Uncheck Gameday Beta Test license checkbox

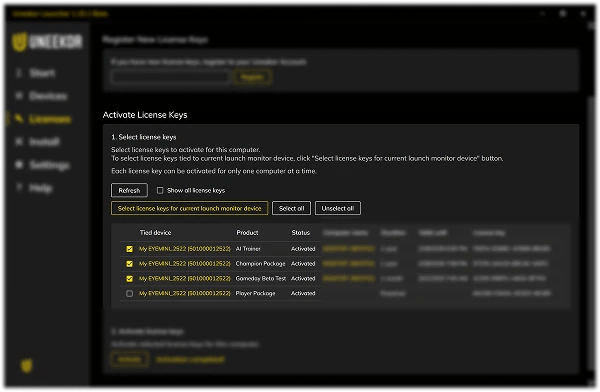point(129,279)
